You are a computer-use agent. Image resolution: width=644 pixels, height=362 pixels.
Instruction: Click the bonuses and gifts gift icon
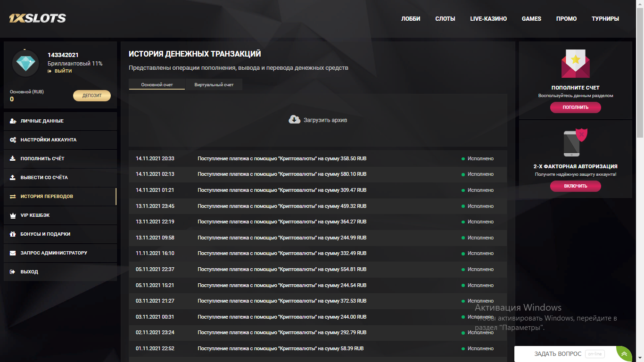coord(13,234)
